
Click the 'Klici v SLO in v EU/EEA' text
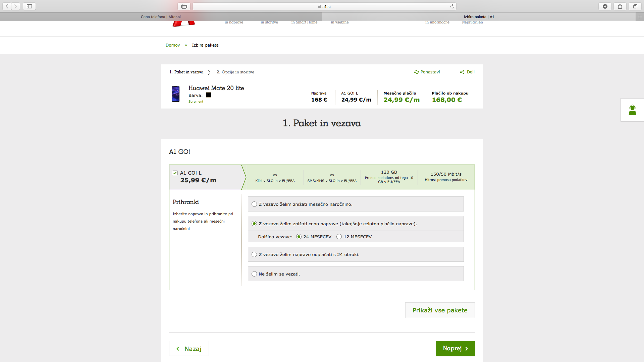click(275, 181)
